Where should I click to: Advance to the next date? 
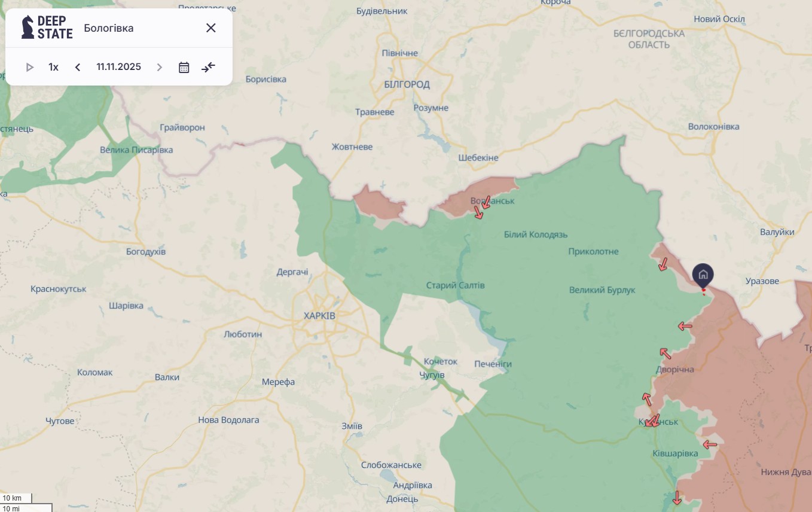click(x=159, y=67)
